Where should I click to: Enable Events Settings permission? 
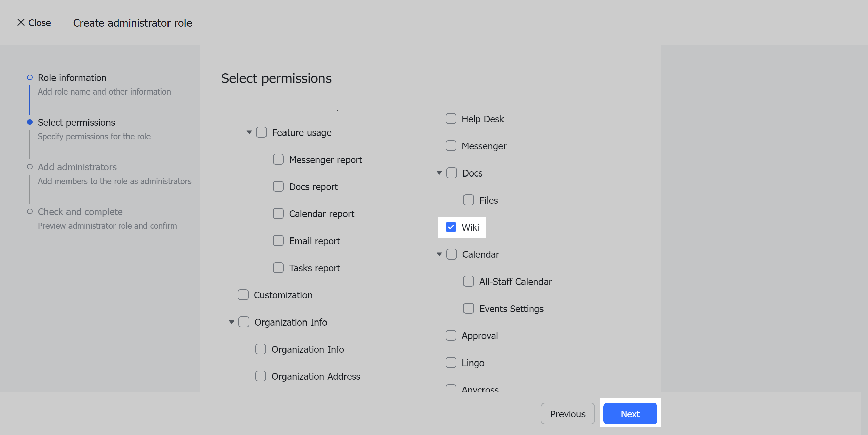pyautogui.click(x=468, y=308)
